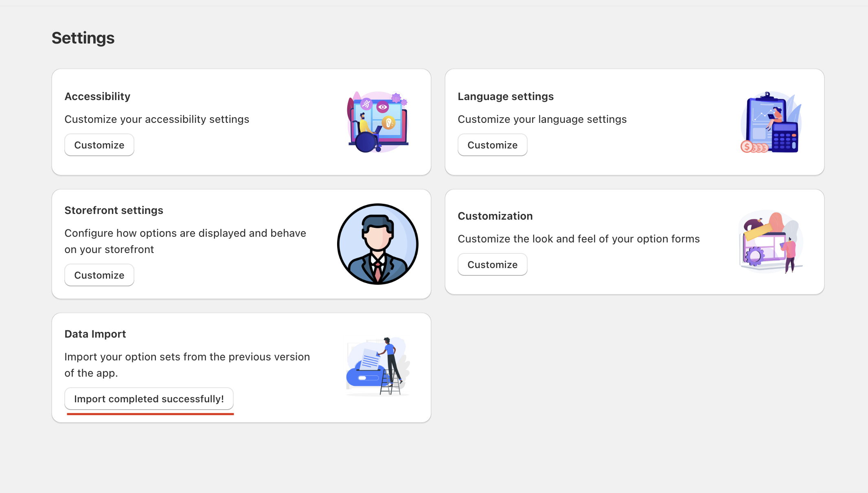
Task: Click the Accessibility card title
Action: coord(97,96)
